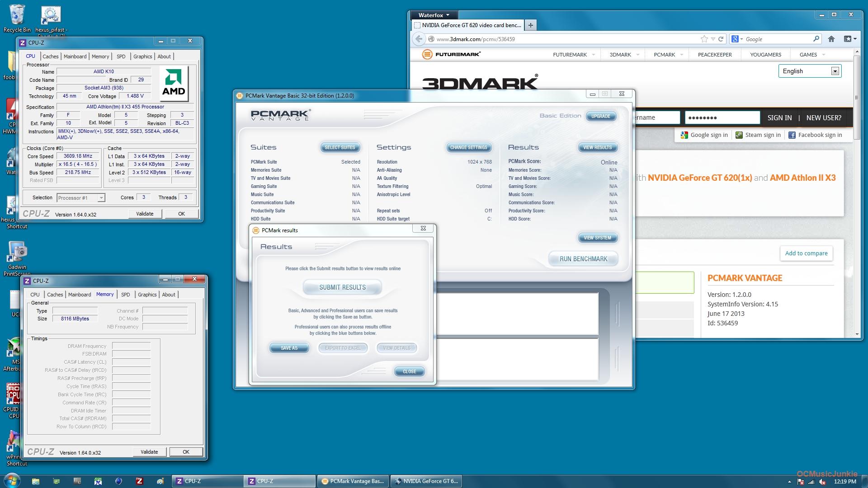The width and height of the screenshot is (868, 488).
Task: Open Windows Explorer from the taskbar
Action: point(36,481)
